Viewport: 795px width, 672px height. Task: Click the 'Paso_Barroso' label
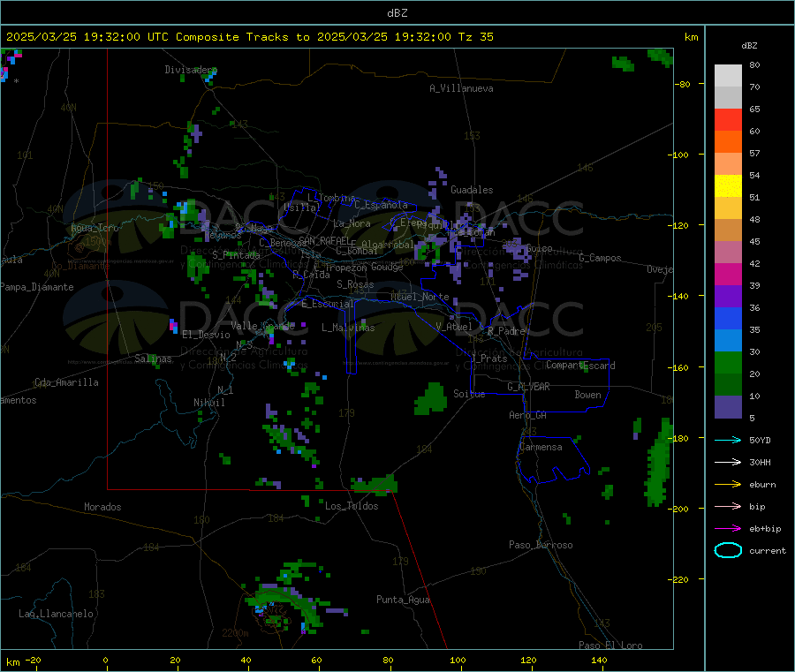pyautogui.click(x=541, y=545)
